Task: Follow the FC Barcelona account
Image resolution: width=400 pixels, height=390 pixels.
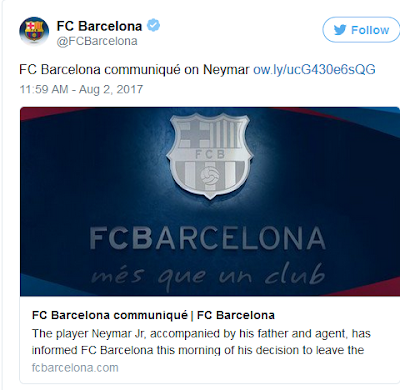Action: pos(361,30)
